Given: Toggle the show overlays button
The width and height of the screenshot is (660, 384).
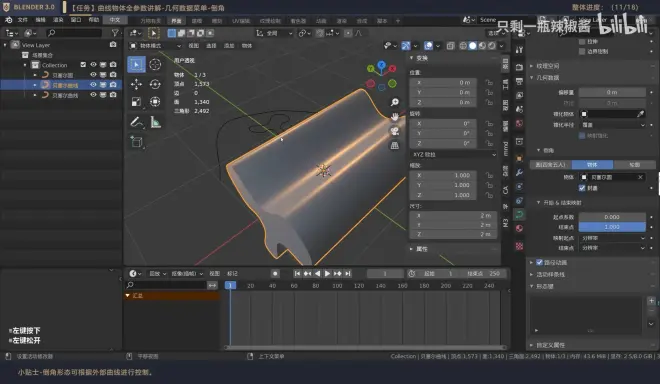Looking at the screenshot, I should tap(428, 45).
